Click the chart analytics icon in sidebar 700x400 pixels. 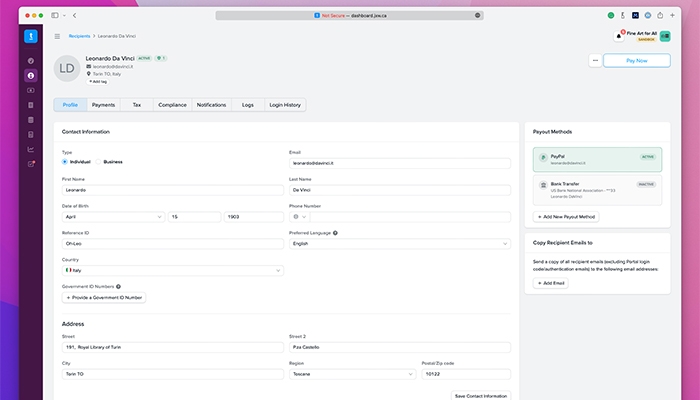pos(31,149)
